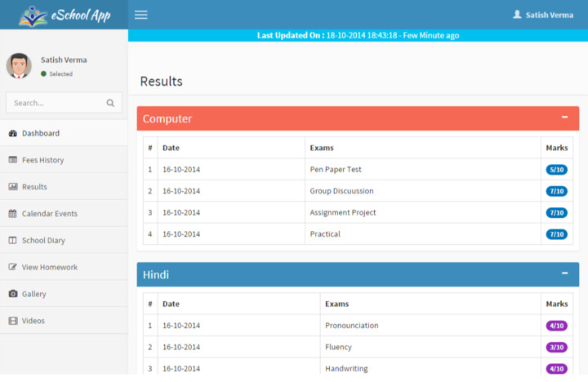
Task: Click the Fees History icon
Action: tap(13, 160)
